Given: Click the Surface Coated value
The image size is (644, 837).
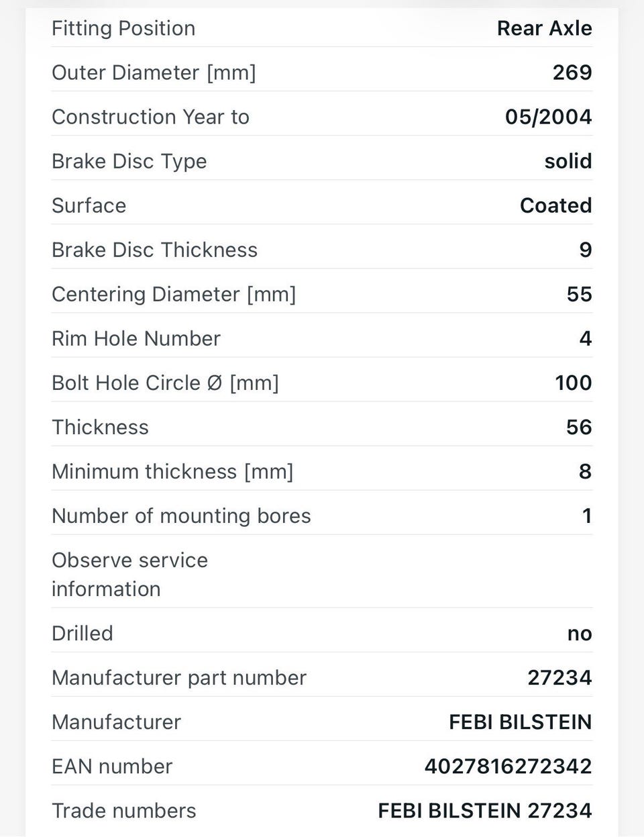Looking at the screenshot, I should [x=555, y=205].
